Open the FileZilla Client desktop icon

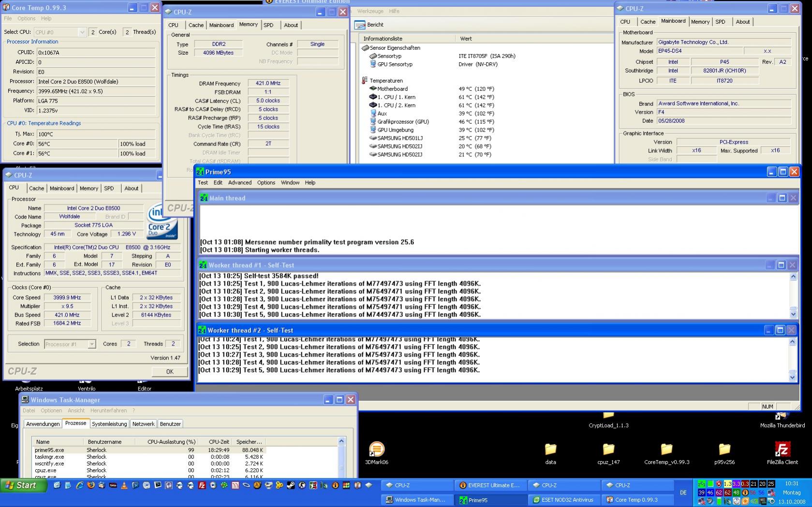pyautogui.click(x=782, y=449)
